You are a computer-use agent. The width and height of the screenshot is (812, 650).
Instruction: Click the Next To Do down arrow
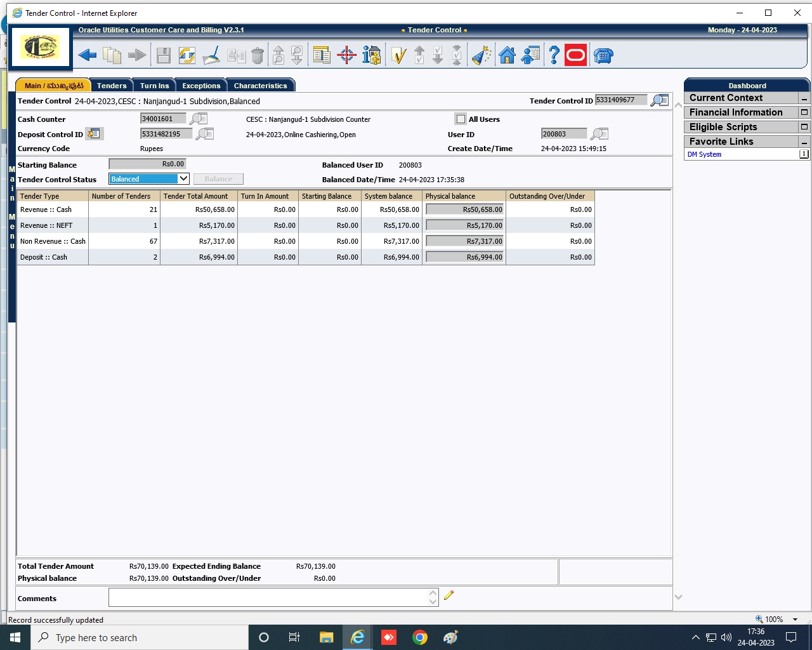[x=438, y=56]
